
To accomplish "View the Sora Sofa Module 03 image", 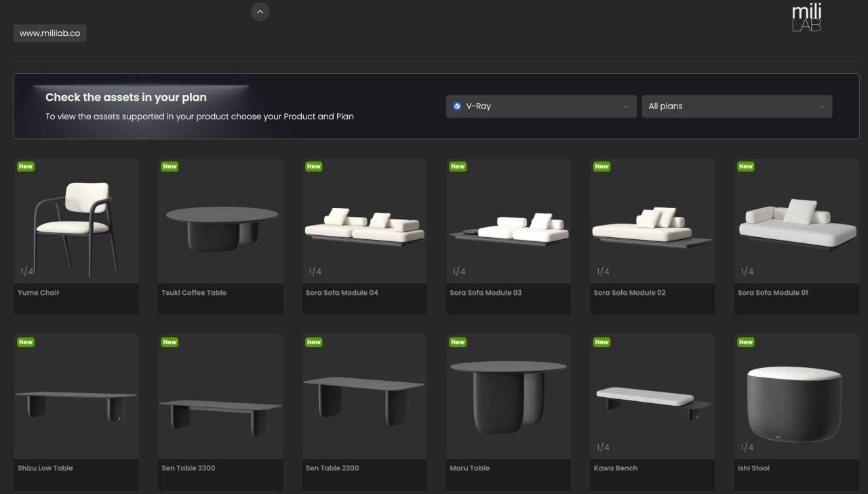I will (x=509, y=221).
